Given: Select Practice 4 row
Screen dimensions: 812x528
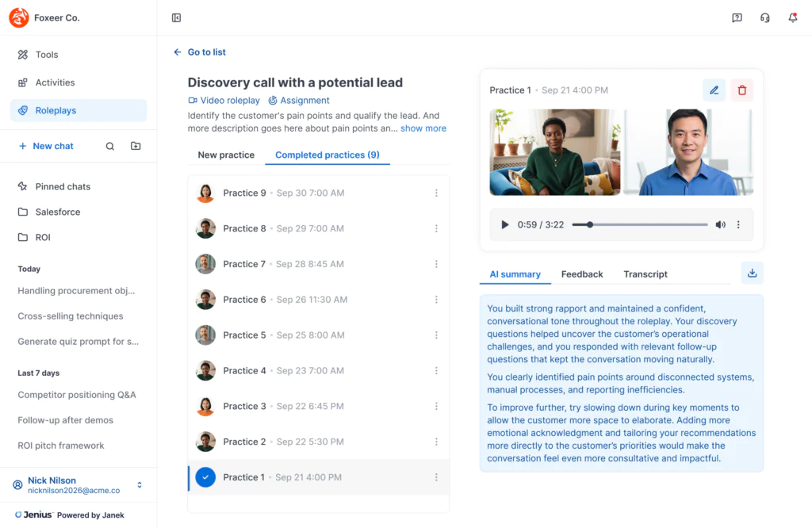Looking at the screenshot, I should click(319, 371).
